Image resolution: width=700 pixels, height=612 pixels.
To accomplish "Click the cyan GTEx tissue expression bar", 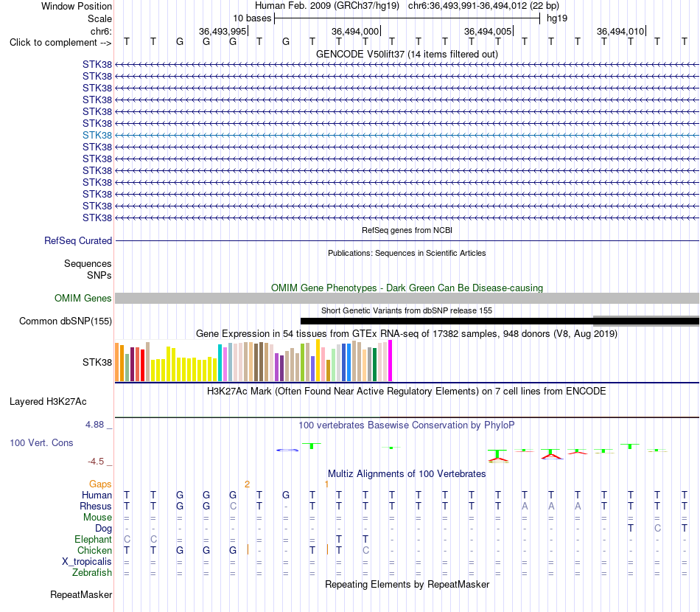I will pyautogui.click(x=220, y=363).
